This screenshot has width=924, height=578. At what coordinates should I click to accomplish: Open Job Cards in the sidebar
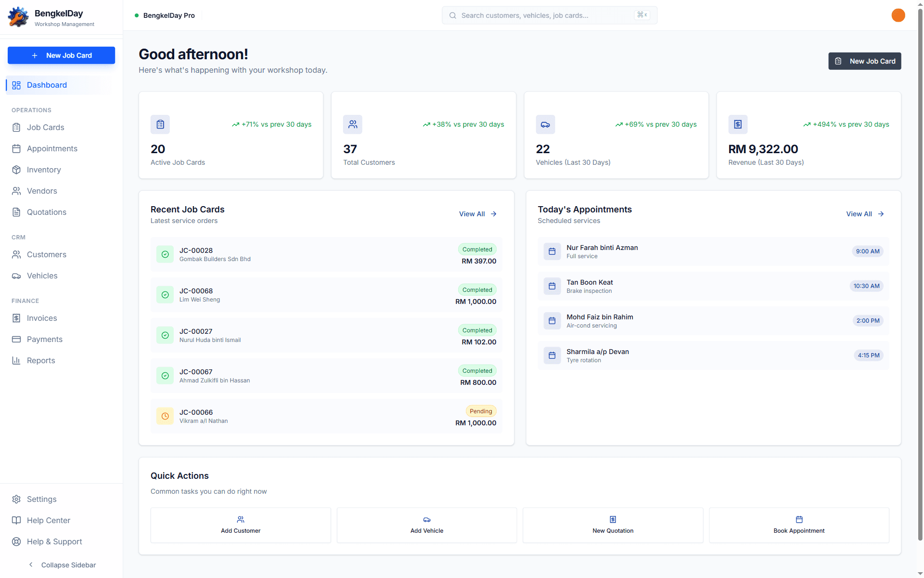61,128
